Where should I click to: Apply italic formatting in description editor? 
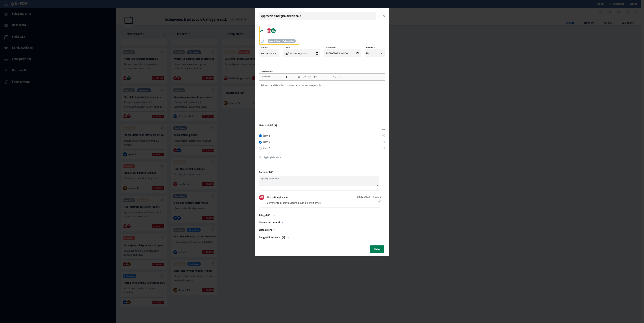tap(293, 77)
